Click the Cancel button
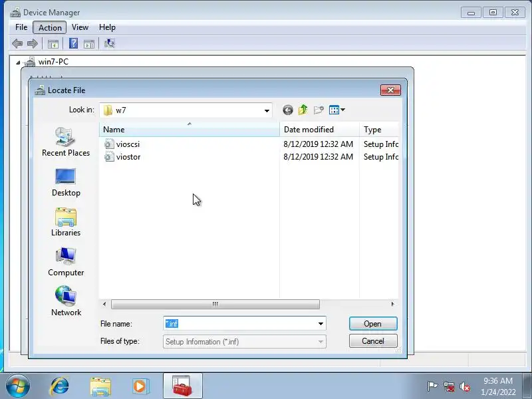This screenshot has height=399, width=532. [x=373, y=341]
